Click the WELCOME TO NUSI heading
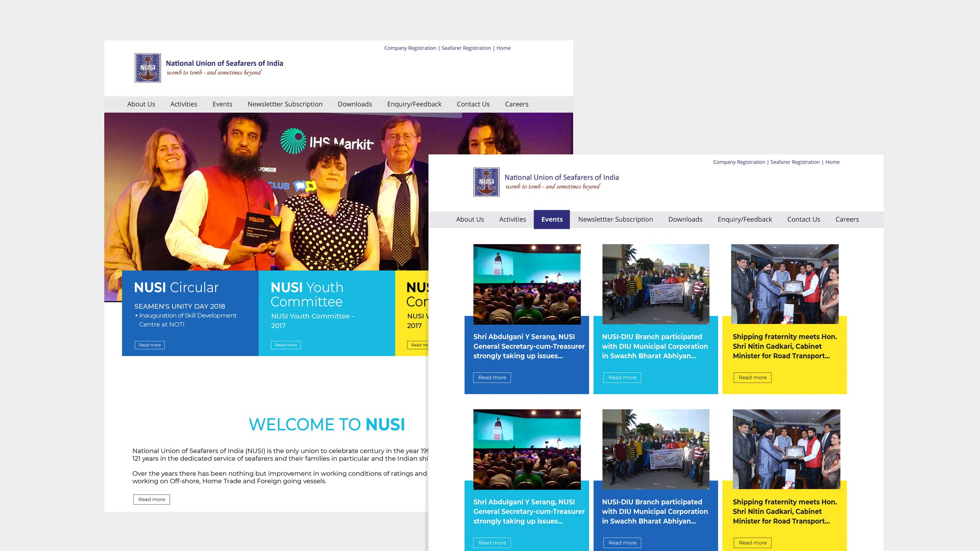 [x=327, y=425]
